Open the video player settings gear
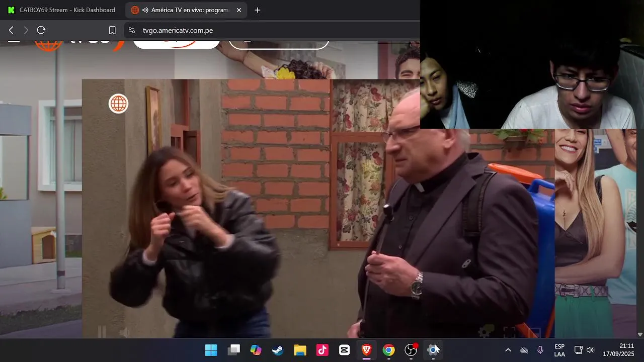This screenshot has height=362, width=644. tap(486, 331)
